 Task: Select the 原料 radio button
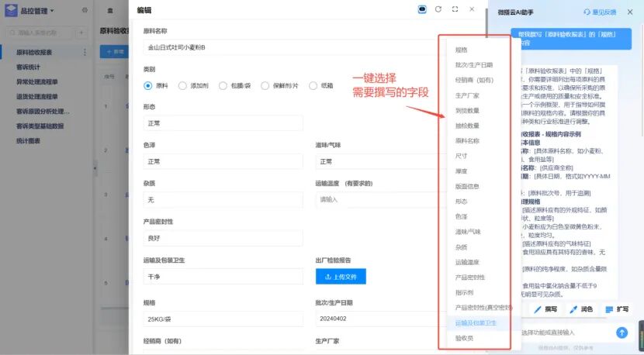point(148,86)
